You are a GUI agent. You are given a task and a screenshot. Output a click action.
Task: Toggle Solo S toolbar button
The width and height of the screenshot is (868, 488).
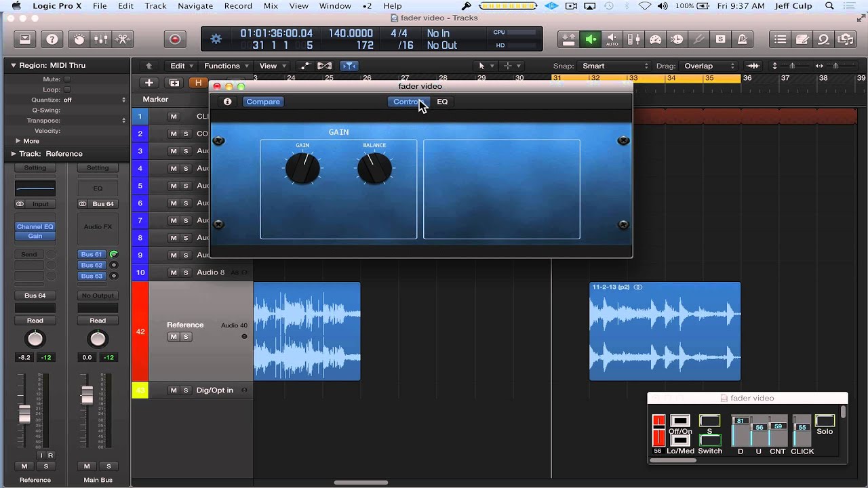720,39
